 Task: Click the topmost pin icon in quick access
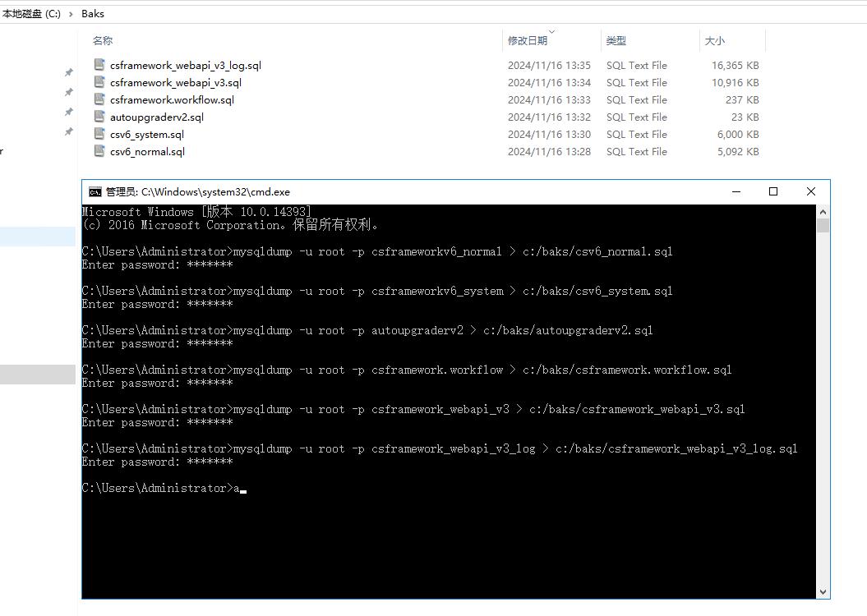click(x=69, y=72)
